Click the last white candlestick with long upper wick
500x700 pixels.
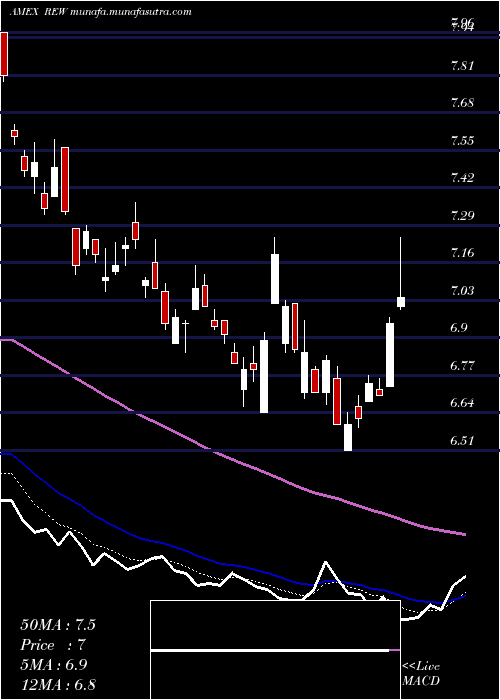[401, 273]
